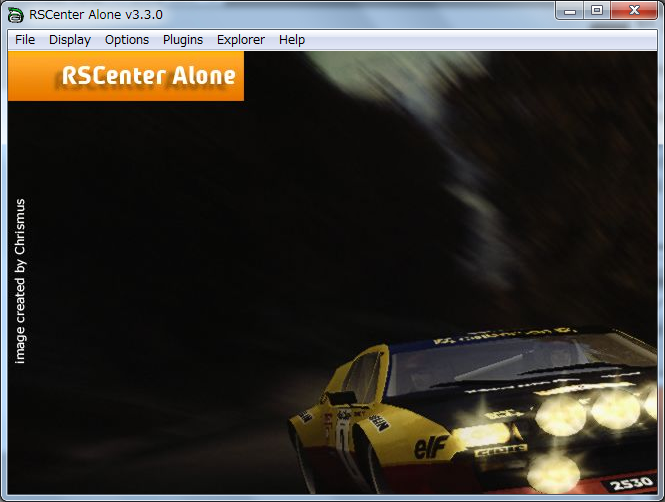Maximize the RSCenter Alone window
Image resolution: width=665 pixels, height=502 pixels.
[597, 11]
